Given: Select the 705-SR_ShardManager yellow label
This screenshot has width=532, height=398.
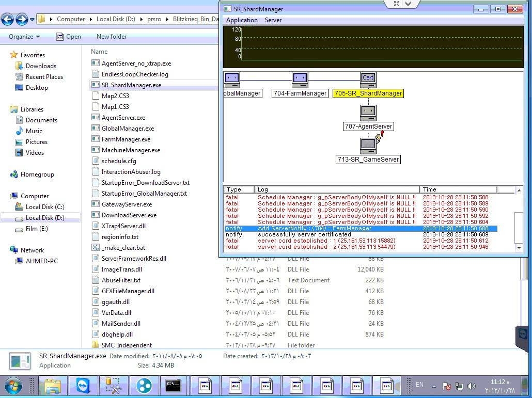Looking at the screenshot, I should [368, 93].
